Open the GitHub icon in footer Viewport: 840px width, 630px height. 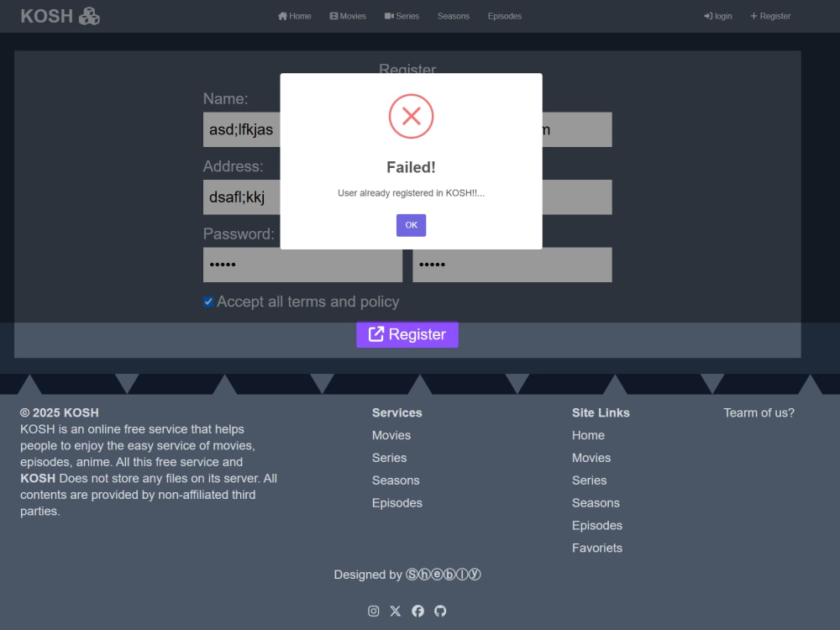coord(440,612)
